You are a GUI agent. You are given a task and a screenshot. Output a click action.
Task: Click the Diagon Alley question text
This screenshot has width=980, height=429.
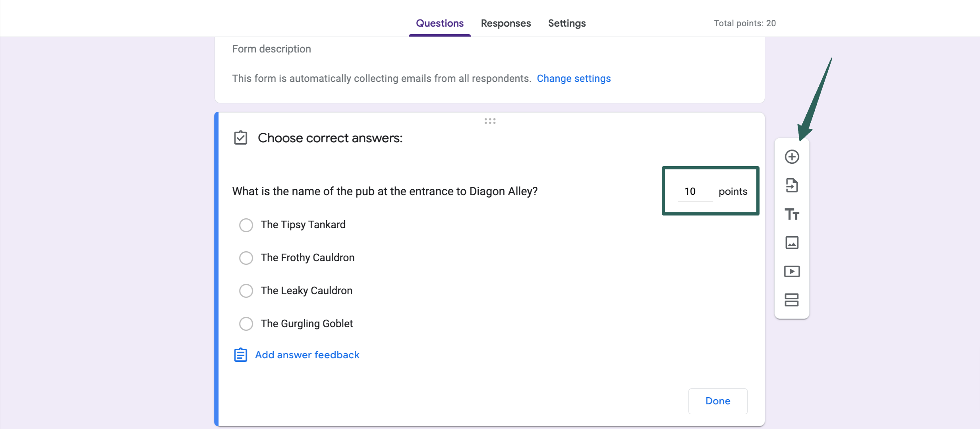coord(385,192)
